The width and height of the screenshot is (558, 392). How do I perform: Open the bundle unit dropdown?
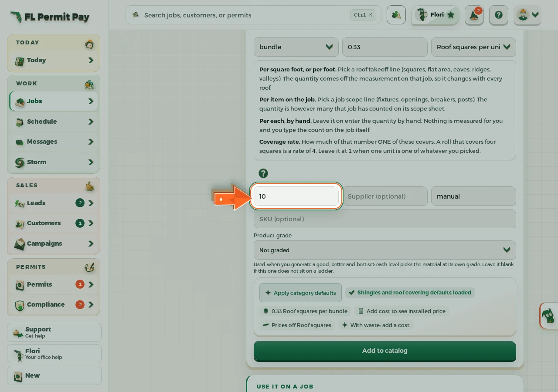point(296,47)
